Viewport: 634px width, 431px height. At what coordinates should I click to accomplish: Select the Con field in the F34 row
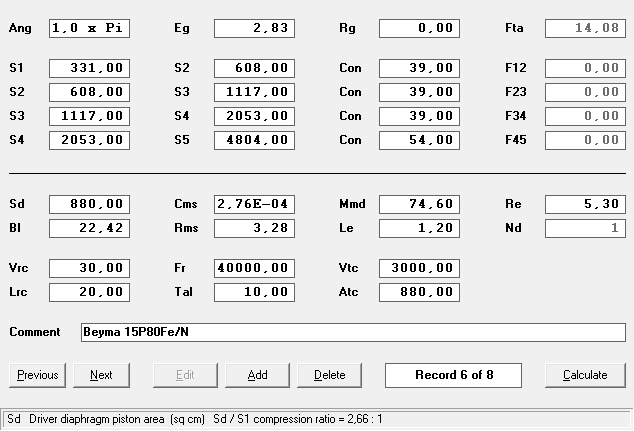pos(419,116)
